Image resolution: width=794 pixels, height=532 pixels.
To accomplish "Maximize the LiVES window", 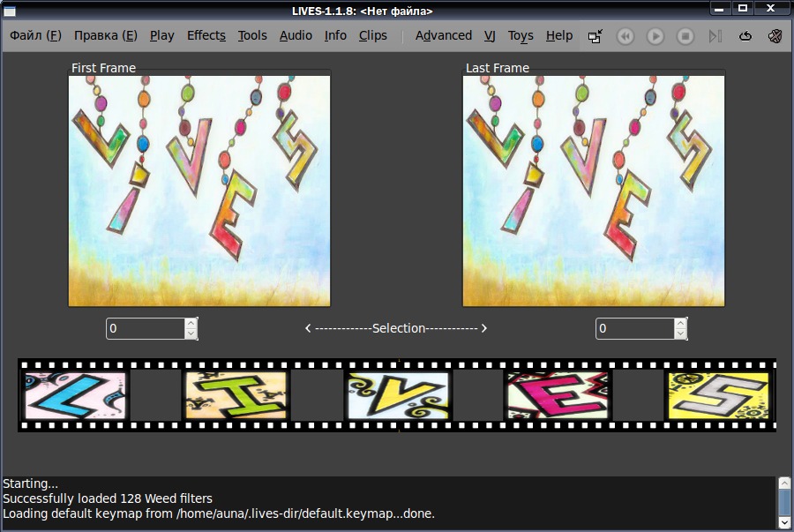I will (743, 8).
